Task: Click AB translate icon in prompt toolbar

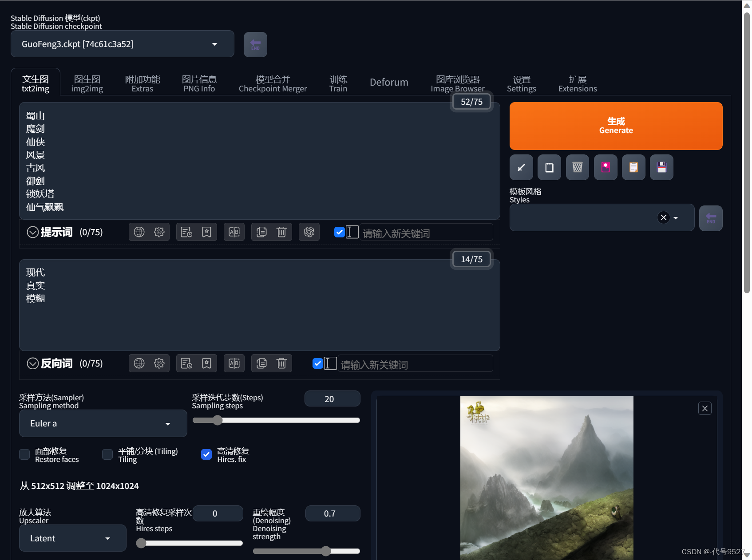Action: 234,232
